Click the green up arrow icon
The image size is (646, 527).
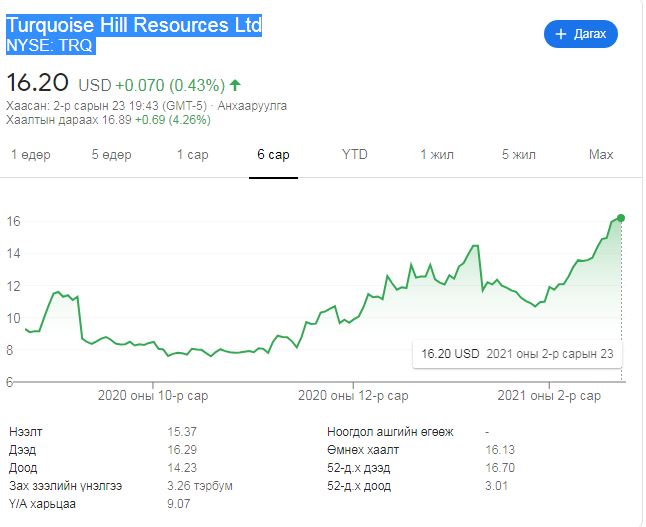click(235, 85)
